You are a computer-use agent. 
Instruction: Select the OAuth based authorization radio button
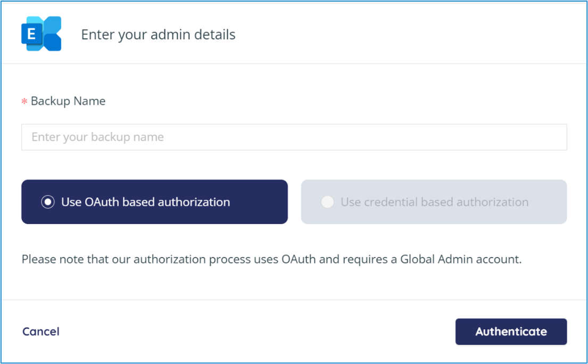tap(47, 202)
